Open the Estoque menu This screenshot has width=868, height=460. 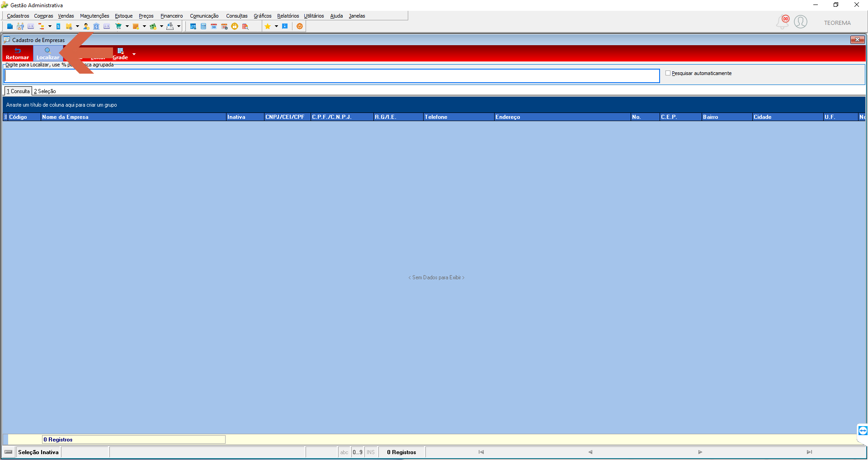click(x=123, y=16)
